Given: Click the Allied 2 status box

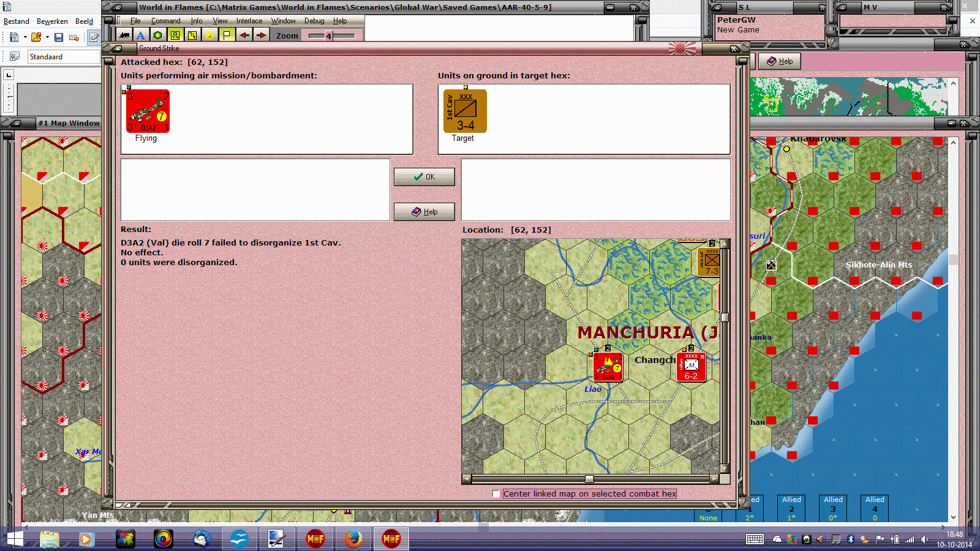Looking at the screenshot, I should pyautogui.click(x=791, y=508).
